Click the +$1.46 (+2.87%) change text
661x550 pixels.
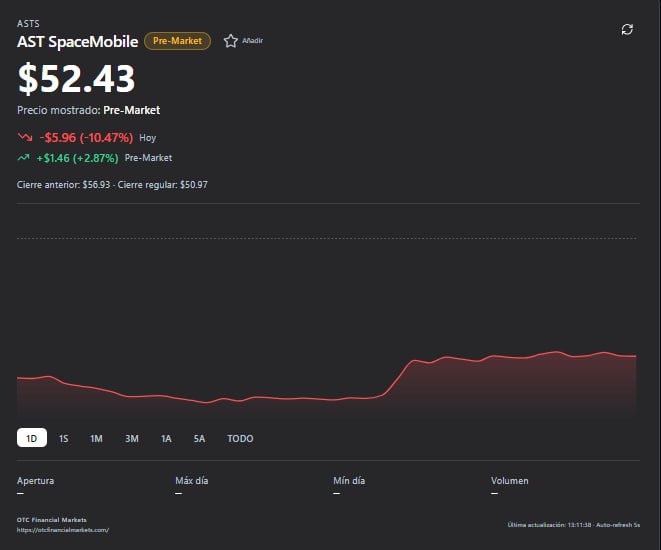[x=78, y=158]
